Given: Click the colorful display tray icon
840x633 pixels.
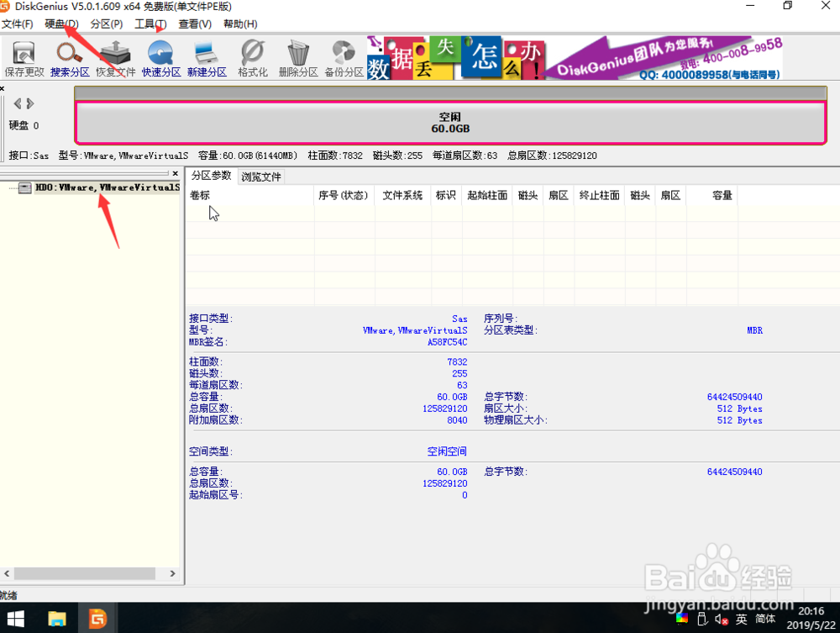Looking at the screenshot, I should click(x=682, y=619).
